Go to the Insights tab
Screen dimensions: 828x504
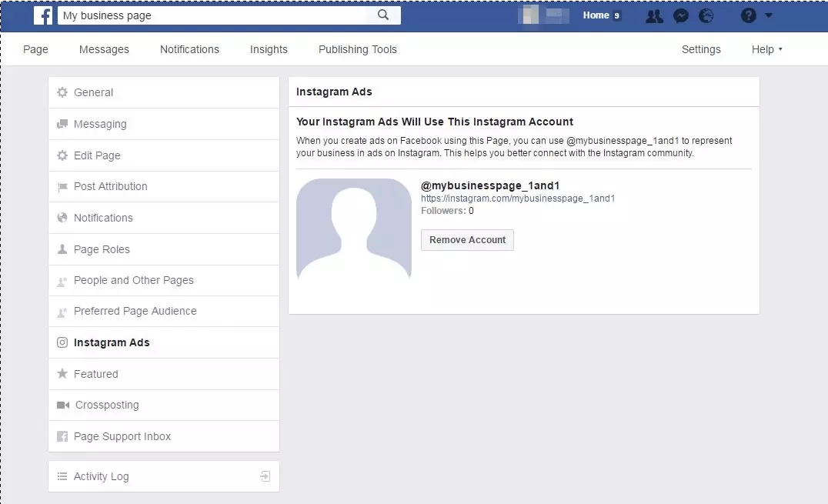[269, 49]
